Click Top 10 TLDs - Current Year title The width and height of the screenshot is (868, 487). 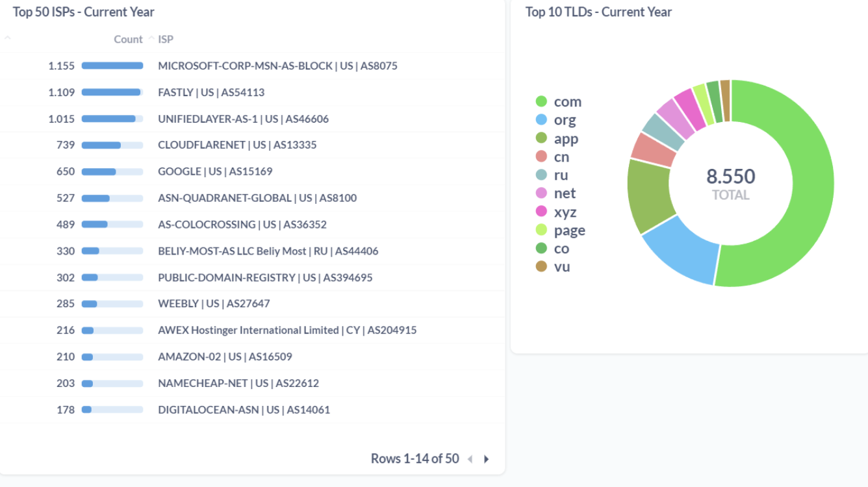click(x=598, y=12)
